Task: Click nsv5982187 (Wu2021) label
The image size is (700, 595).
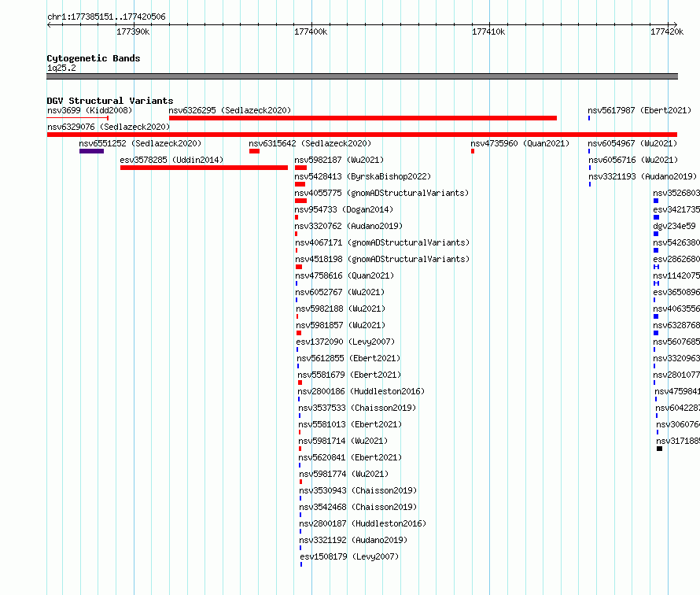Action: [x=339, y=160]
